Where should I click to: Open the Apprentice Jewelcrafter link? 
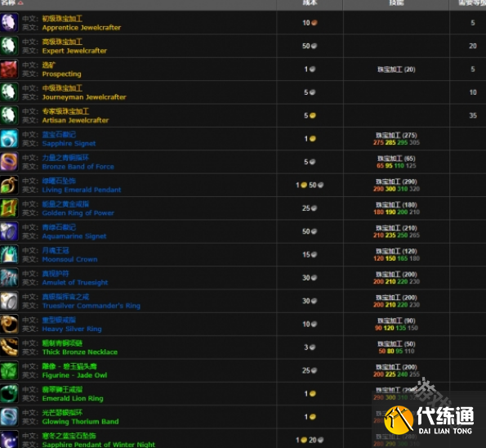click(x=82, y=27)
